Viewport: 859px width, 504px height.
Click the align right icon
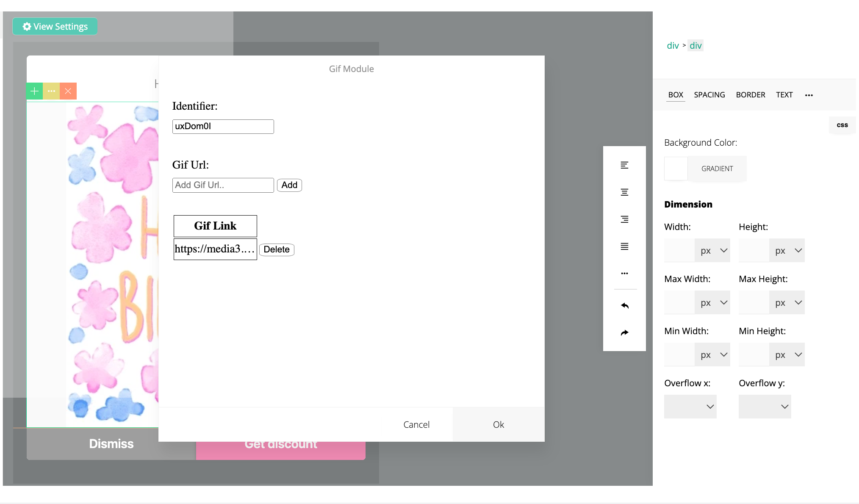coord(624,219)
